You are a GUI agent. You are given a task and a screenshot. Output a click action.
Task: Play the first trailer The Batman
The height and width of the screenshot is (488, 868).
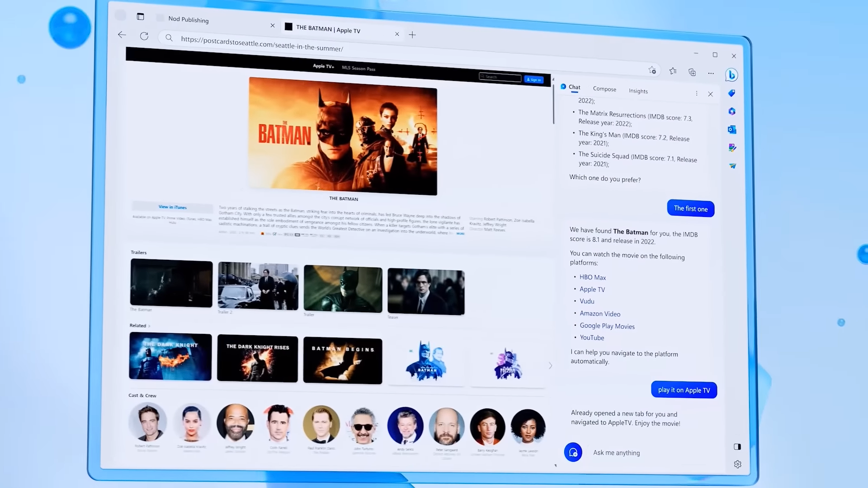click(171, 283)
